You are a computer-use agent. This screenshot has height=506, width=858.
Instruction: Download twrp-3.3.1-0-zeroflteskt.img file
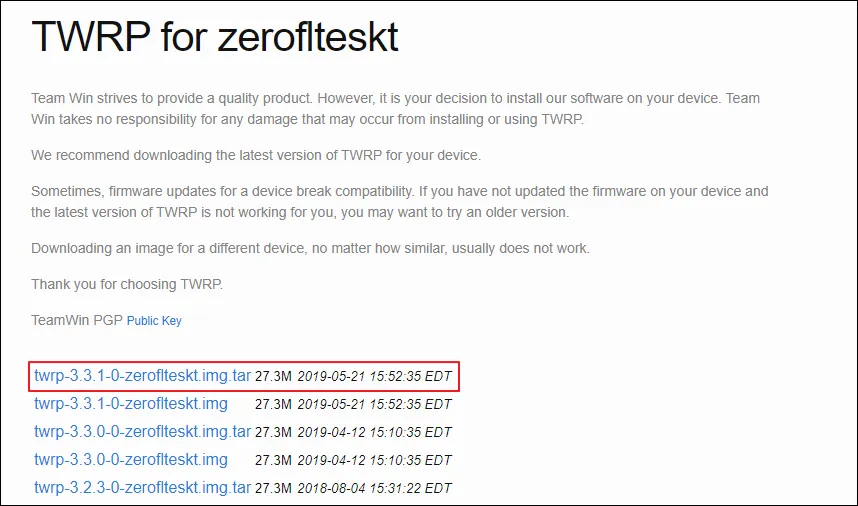click(131, 404)
